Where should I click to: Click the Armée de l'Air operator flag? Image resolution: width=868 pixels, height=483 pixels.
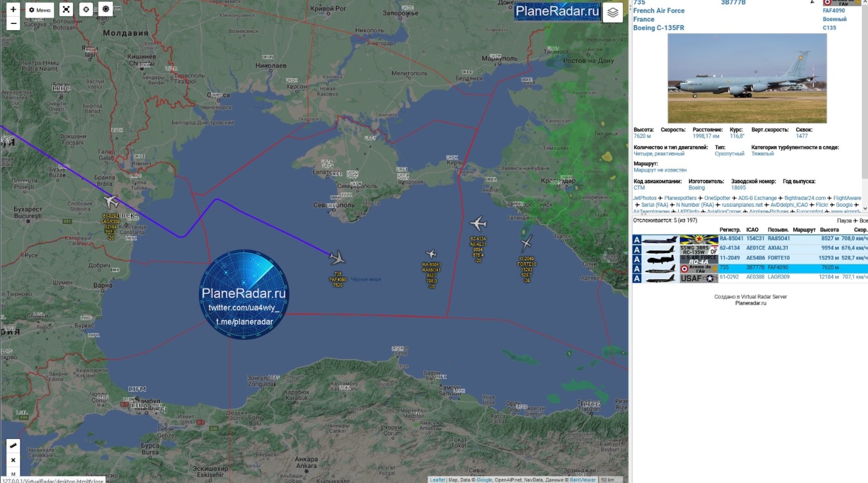click(699, 269)
